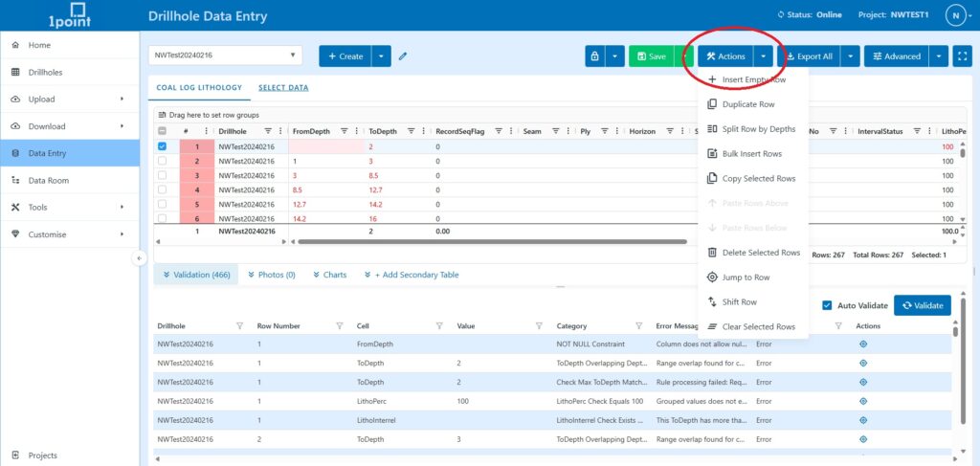Expand the Create button dropdown arrow
This screenshot has height=466, width=980.
coord(382,56)
